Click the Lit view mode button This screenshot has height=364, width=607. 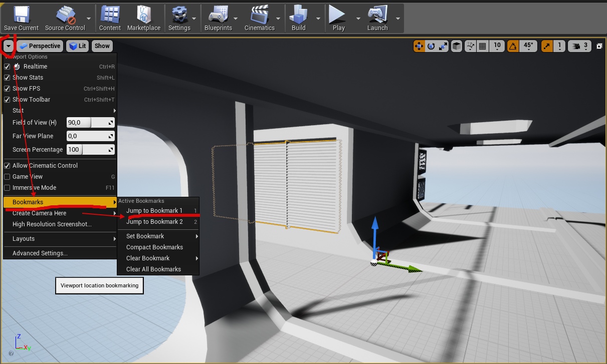[x=78, y=46]
